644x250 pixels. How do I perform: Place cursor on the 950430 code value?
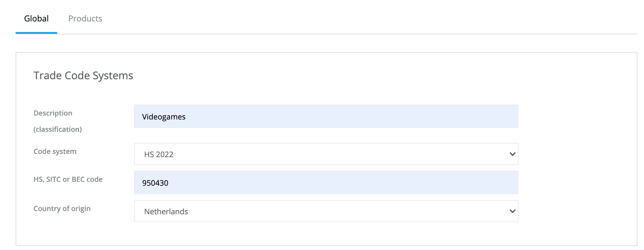[x=155, y=183]
